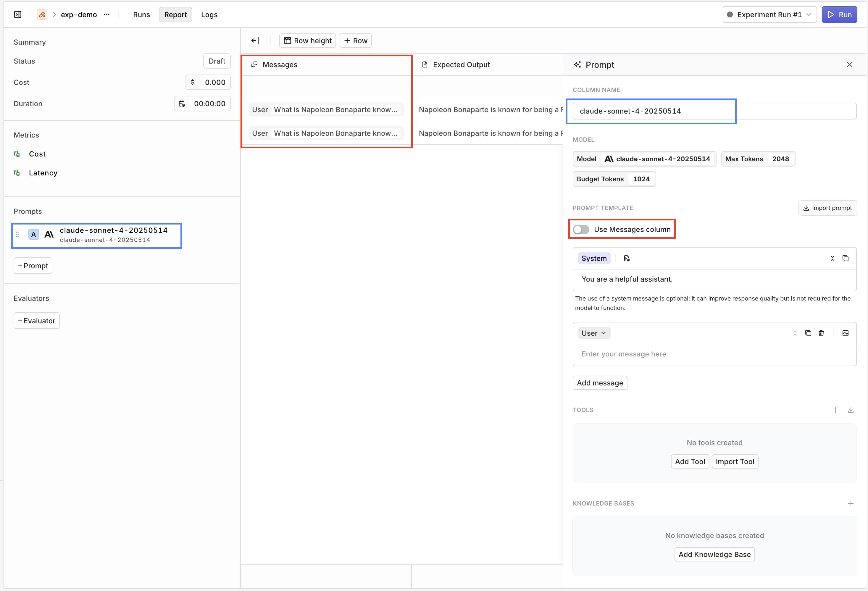Switch to the Logs tab
The image size is (868, 591).
click(x=209, y=14)
